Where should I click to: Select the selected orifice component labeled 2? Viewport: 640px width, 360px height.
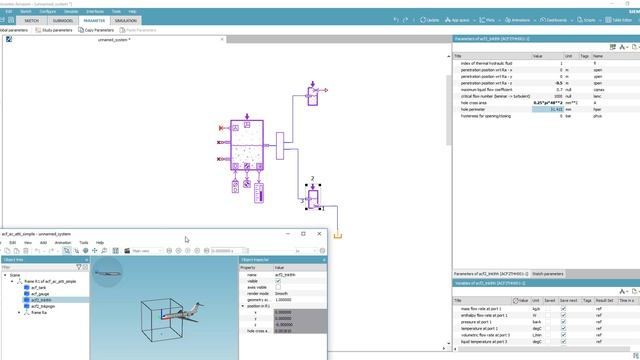coord(313,198)
